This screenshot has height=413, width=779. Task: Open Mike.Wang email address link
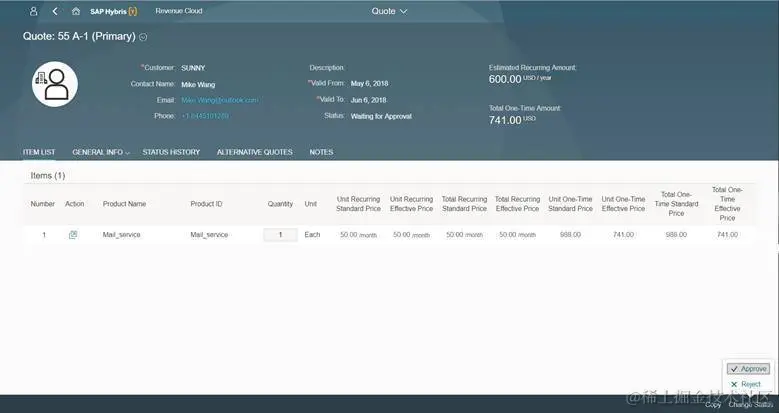[x=220, y=100]
